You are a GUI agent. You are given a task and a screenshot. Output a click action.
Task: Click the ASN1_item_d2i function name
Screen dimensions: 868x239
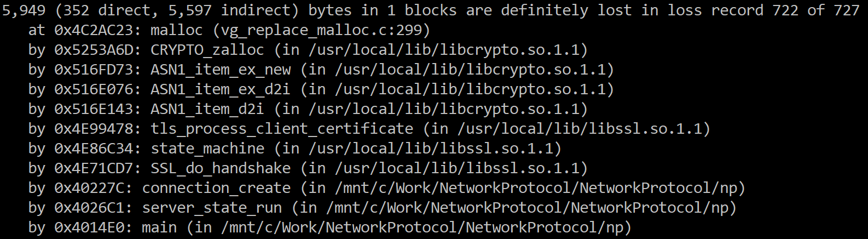(207, 109)
